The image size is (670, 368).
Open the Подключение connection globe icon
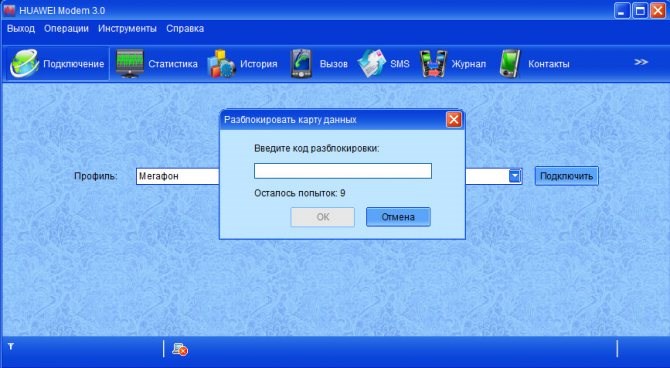pos(25,64)
